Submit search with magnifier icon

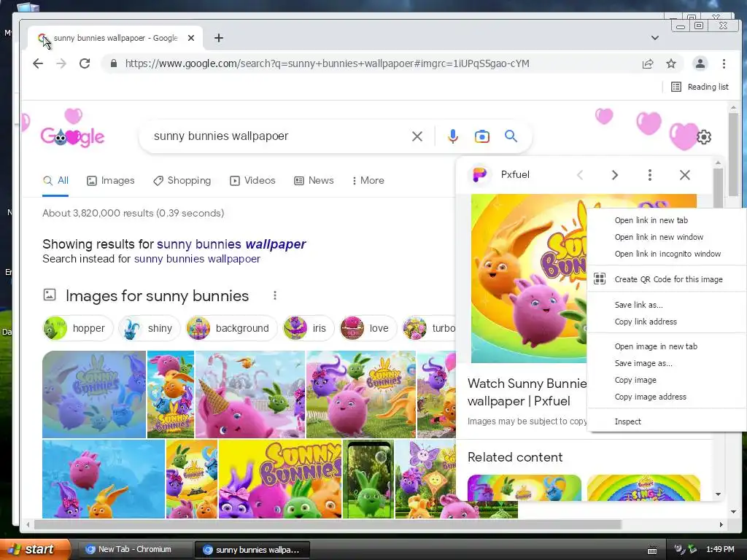point(511,136)
